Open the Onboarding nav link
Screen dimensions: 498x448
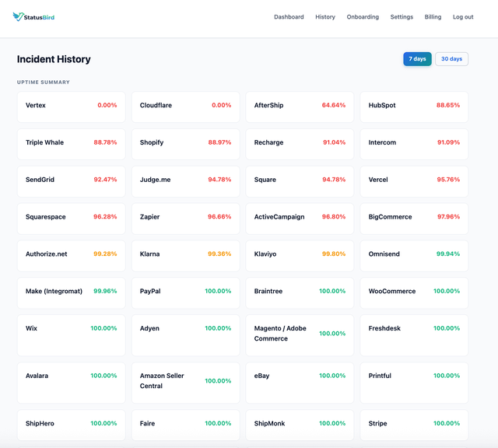coord(363,17)
